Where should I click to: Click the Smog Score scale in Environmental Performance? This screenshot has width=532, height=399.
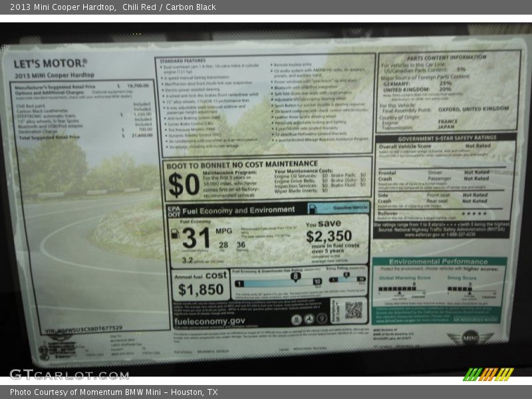471,291
